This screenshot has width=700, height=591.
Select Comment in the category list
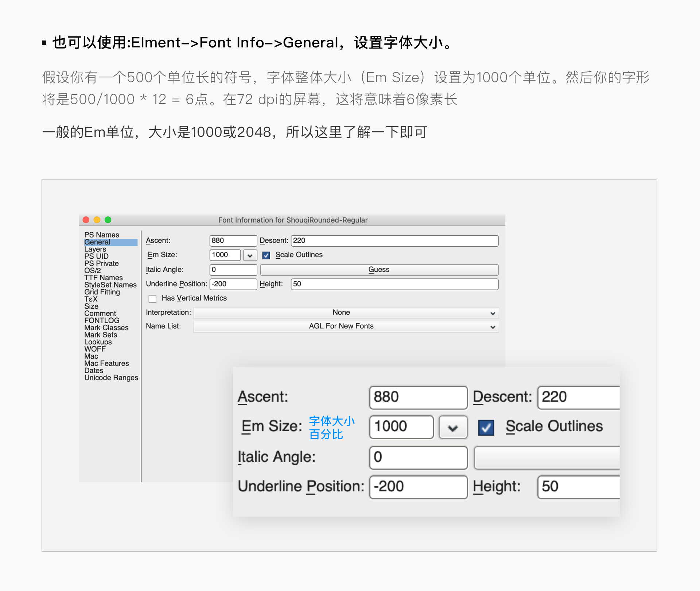[x=100, y=313]
